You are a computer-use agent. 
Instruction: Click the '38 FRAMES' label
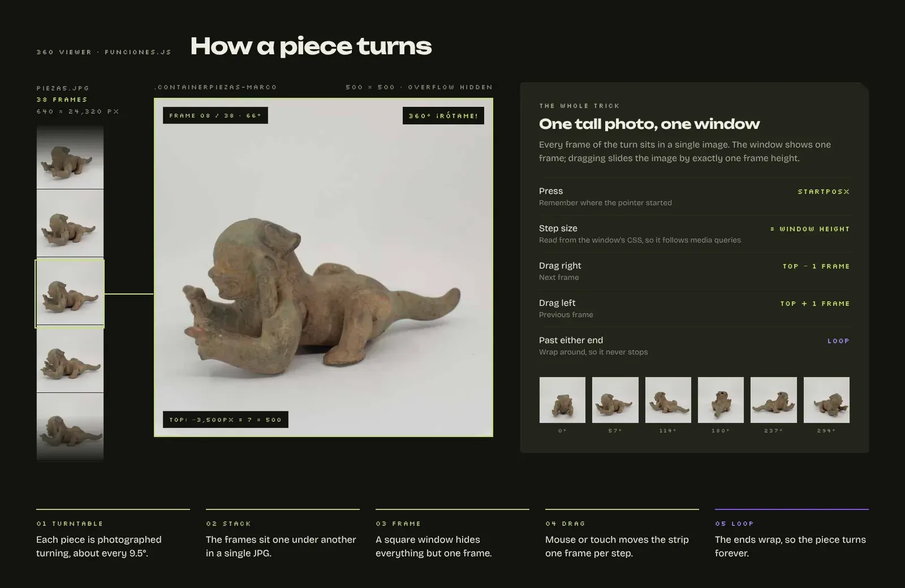click(62, 100)
